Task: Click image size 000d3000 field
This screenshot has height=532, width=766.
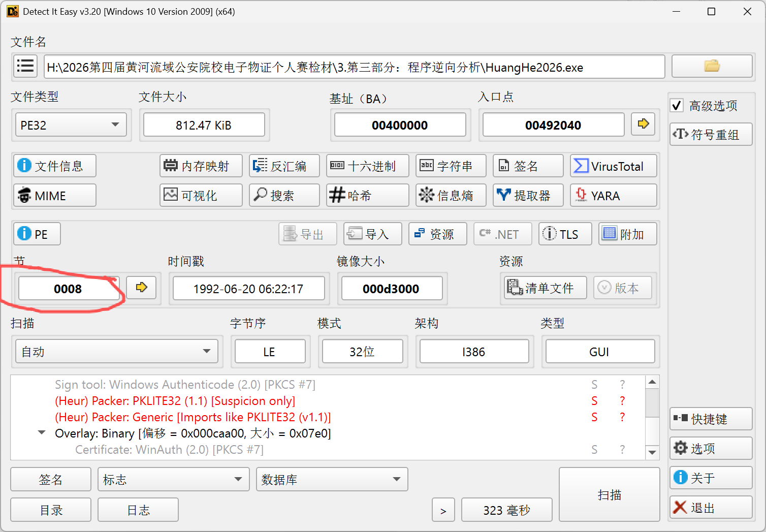Action: click(392, 289)
